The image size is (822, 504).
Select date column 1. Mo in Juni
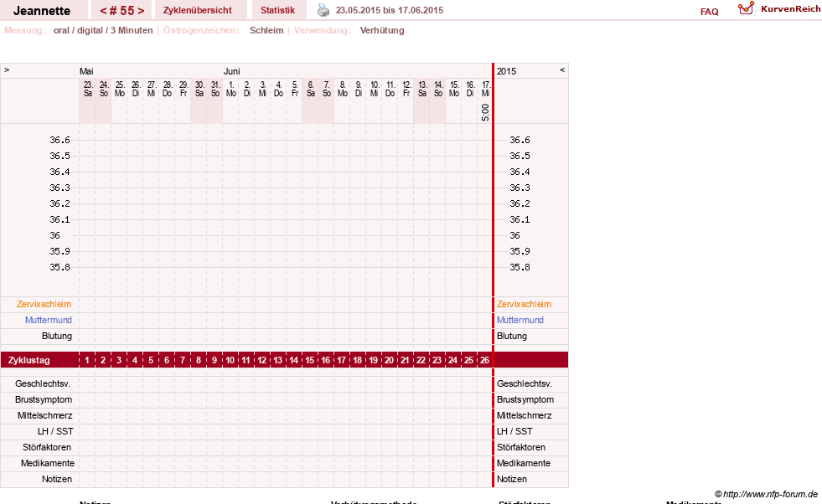(231, 89)
